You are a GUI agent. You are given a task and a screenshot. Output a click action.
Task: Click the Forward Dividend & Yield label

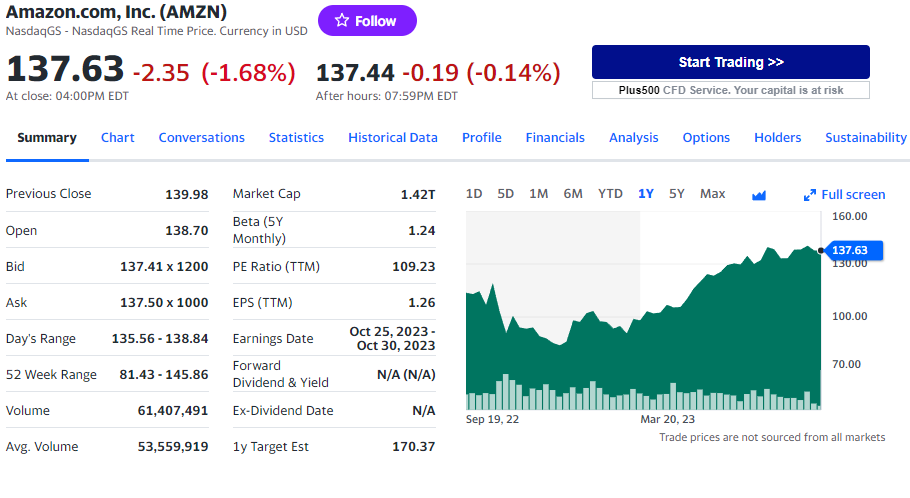pos(281,374)
